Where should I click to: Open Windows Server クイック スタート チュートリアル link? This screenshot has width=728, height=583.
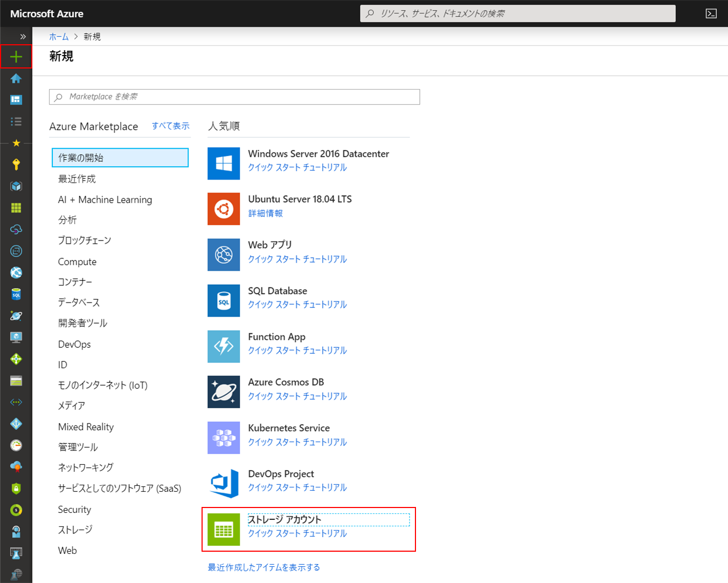coord(297,167)
